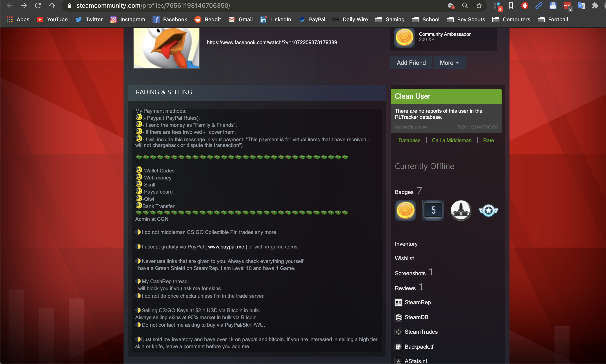Click the profile avatar image
The image size is (606, 364).
coord(166,48)
